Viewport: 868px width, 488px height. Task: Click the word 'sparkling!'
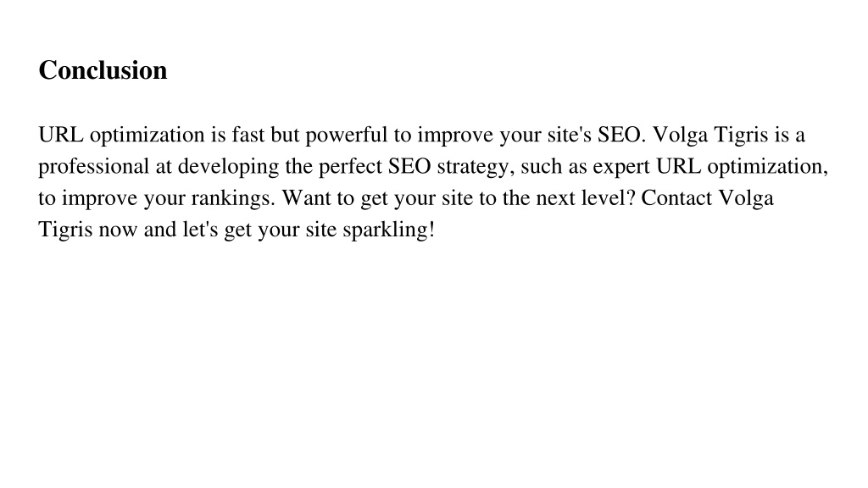(388, 230)
